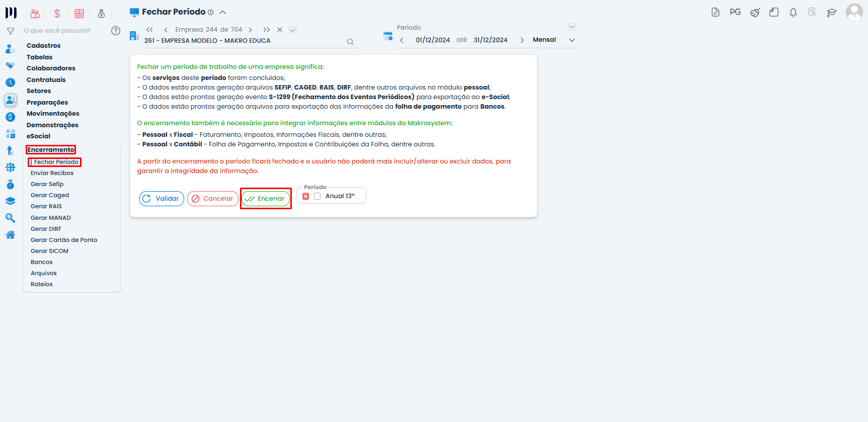This screenshot has height=422, width=868.
Task: Open the blue dollar coin sidebar icon
Action: [x=10, y=117]
